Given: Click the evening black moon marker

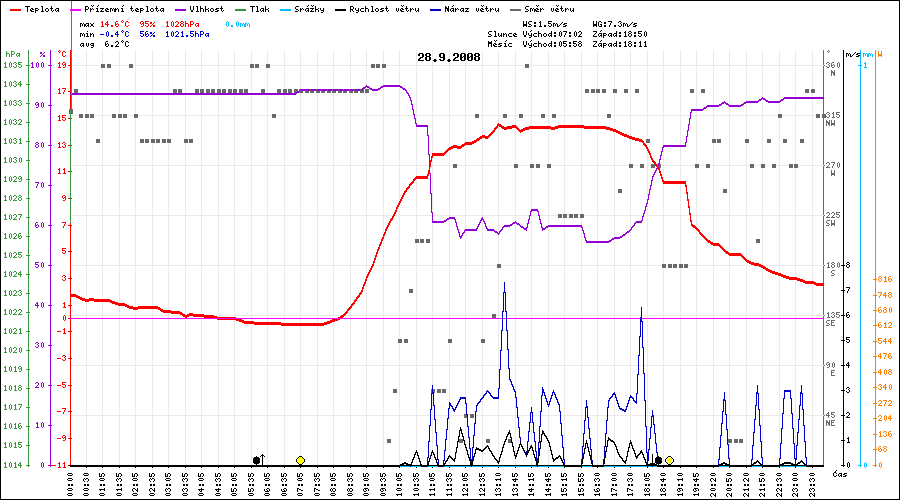Looking at the screenshot, I should 658,460.
